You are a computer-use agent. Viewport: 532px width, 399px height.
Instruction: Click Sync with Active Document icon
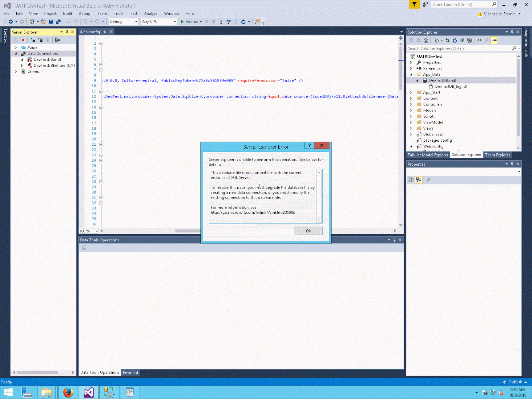[448, 40]
